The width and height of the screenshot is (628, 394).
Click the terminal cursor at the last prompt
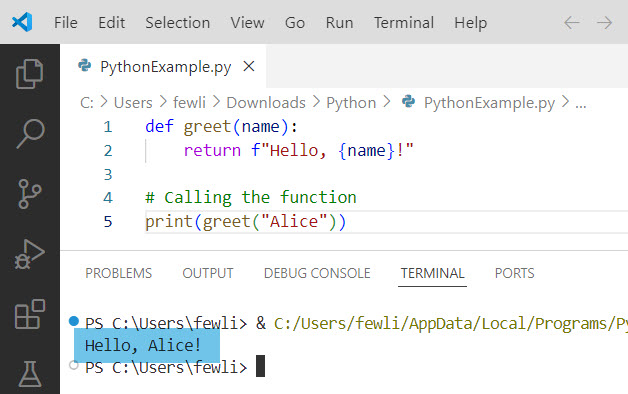[260, 366]
